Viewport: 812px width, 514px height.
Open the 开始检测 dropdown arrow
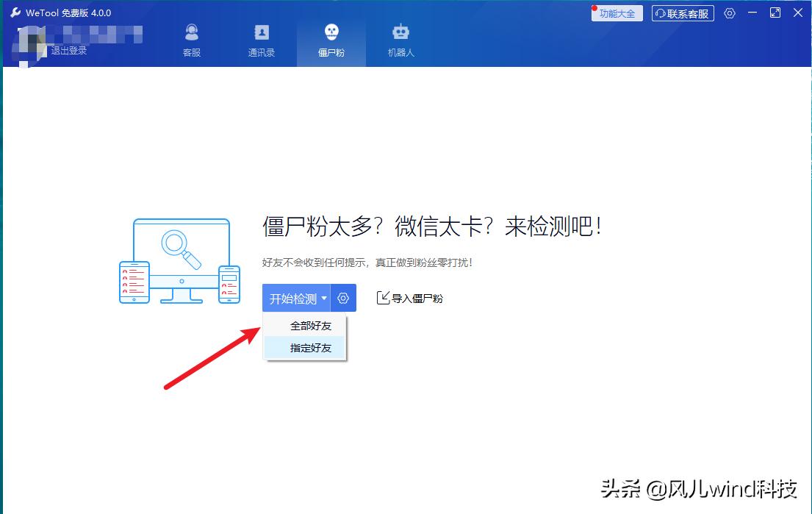coord(324,298)
